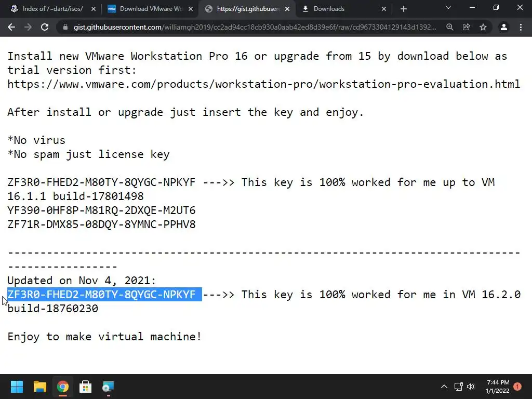Click the '*No virus' line

36,140
